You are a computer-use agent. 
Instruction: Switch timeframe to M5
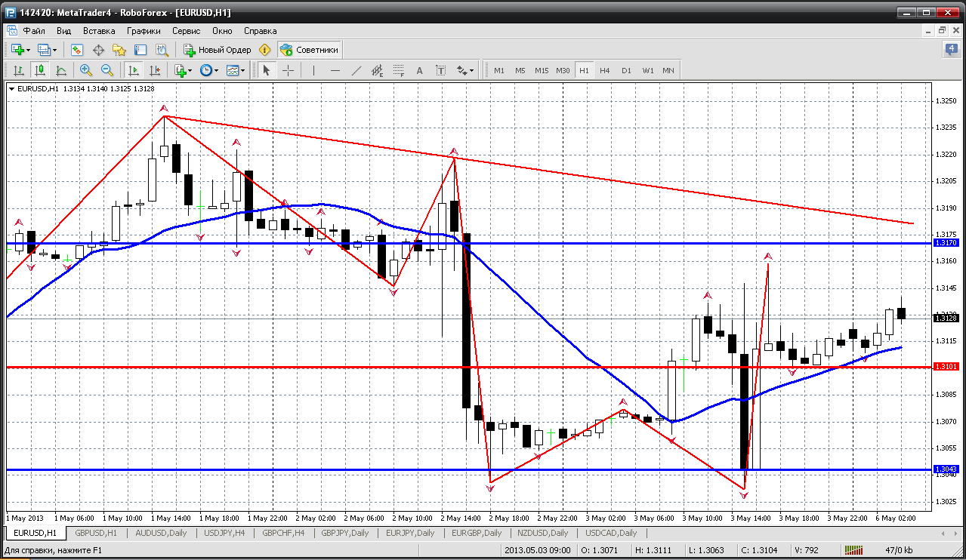(x=520, y=70)
